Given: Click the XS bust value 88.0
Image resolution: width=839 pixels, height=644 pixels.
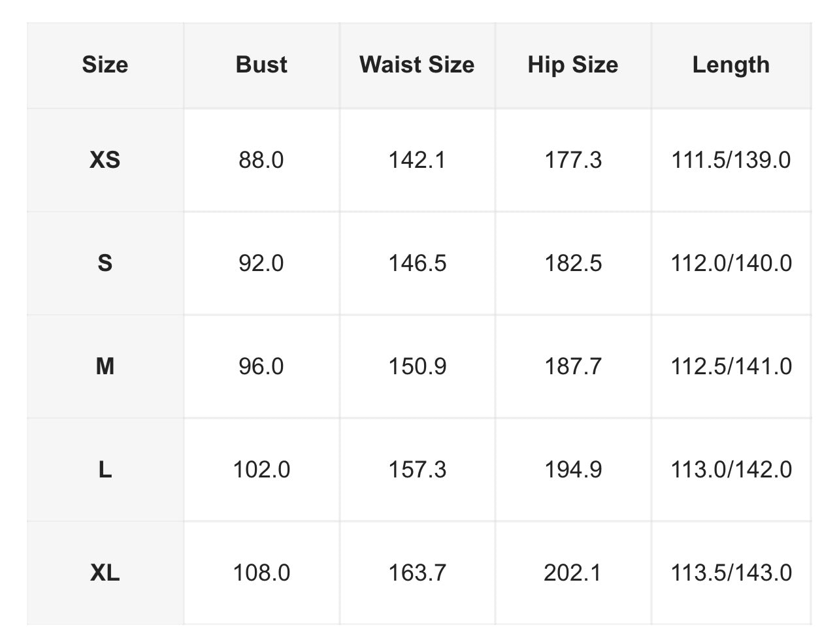Looking at the screenshot, I should (x=261, y=160).
